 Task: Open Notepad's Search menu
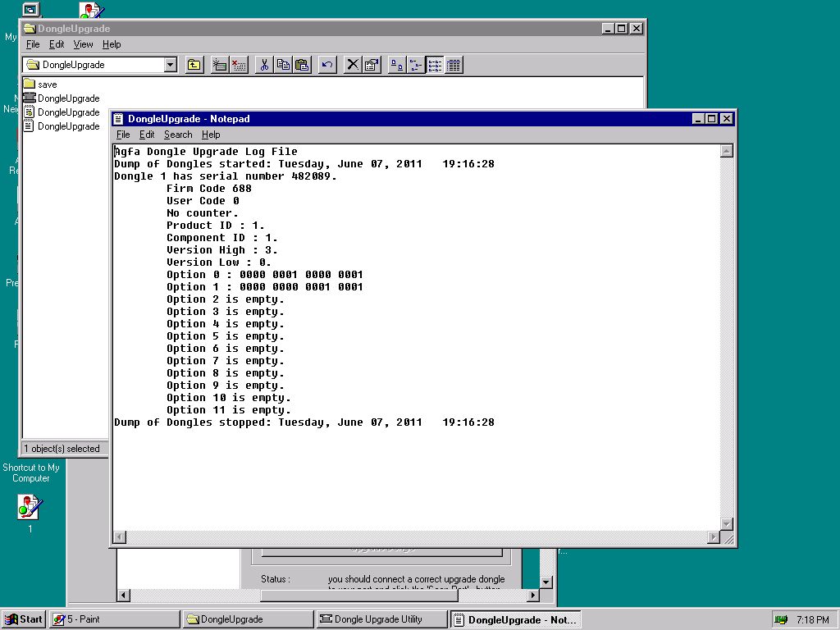(x=178, y=135)
